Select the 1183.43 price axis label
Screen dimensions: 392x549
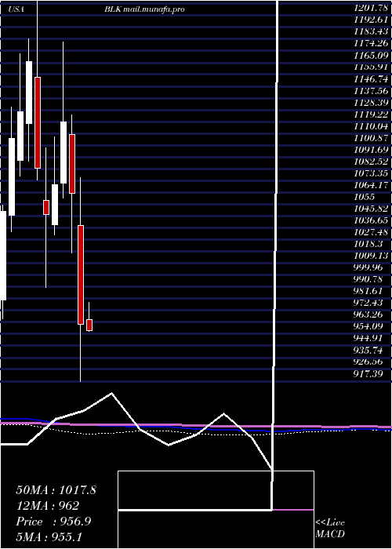coord(372,32)
